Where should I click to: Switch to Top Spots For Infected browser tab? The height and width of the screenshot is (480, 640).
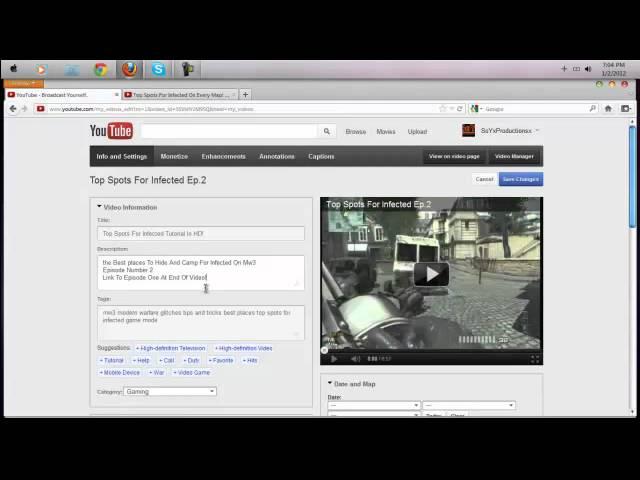[180, 95]
